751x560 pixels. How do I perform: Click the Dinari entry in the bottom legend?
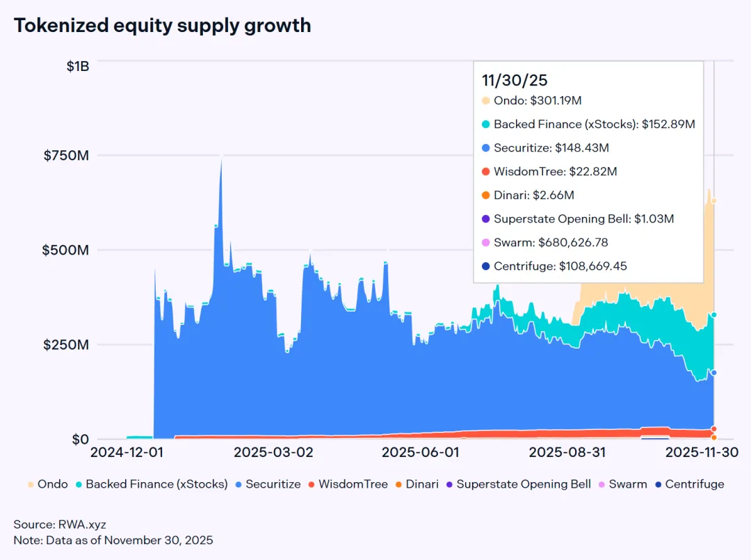coord(417,484)
